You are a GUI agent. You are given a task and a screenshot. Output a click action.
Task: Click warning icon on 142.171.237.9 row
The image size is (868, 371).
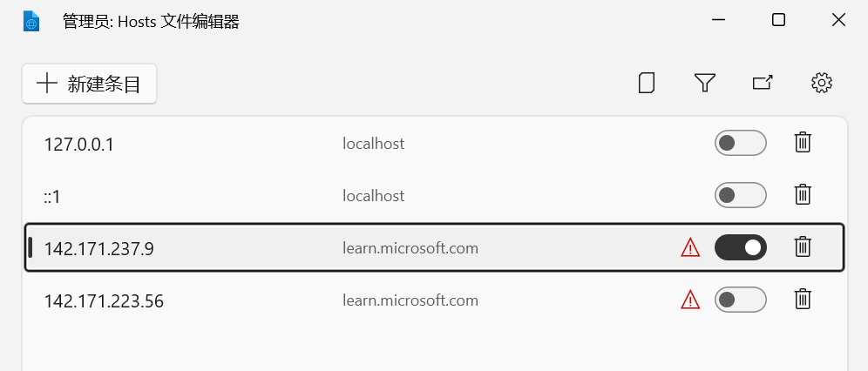click(690, 248)
